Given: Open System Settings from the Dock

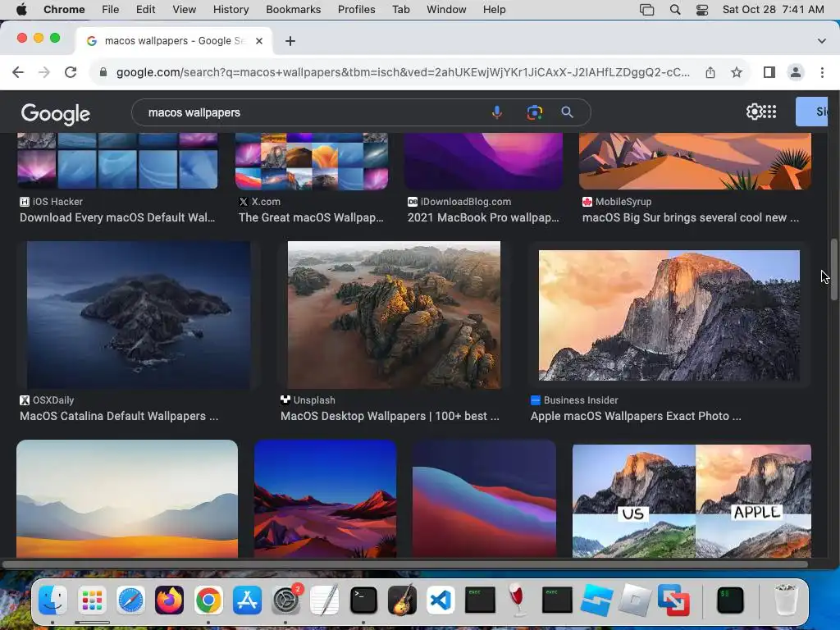Looking at the screenshot, I should [286, 600].
